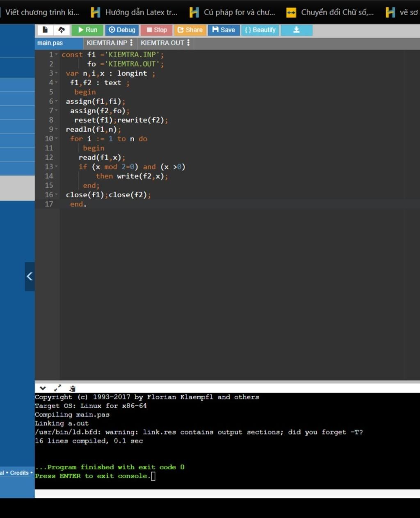The width and height of the screenshot is (420, 518).
Task: Click the 'KIEMTRA.OUT' string on line 2
Action: pos(132,64)
